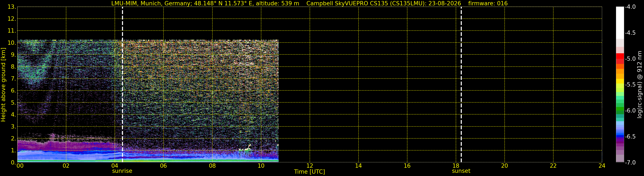The image size is (644, 176).
Task: Click the 3 km tick on the height axis
Action: [13, 127]
